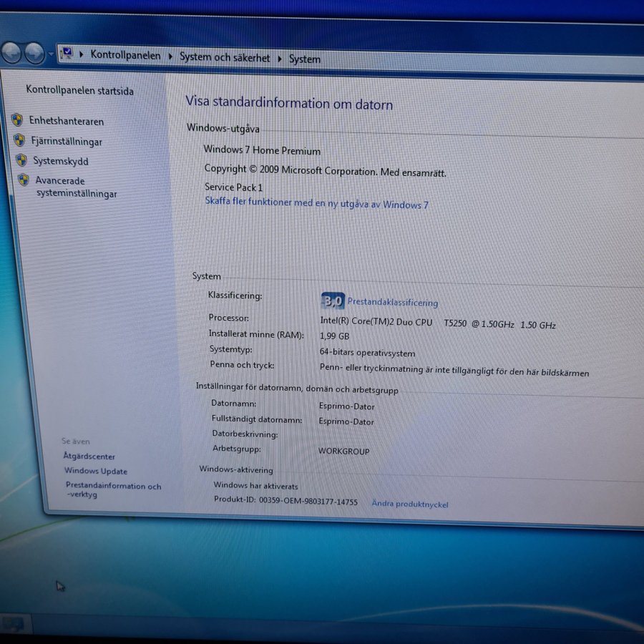Open Prestandainformation och -verktyg link
The height and width of the screenshot is (644, 644).
point(113,489)
